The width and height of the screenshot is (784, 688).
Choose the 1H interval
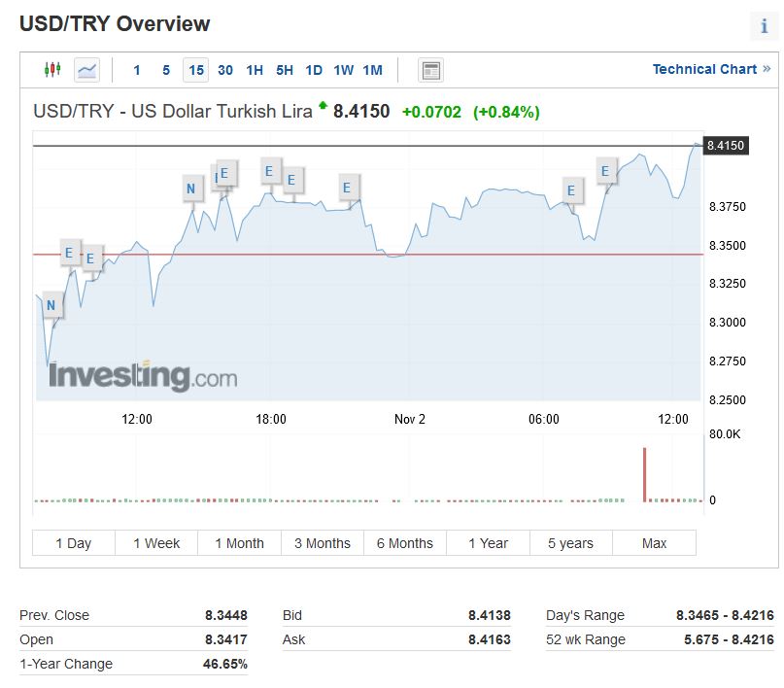(x=255, y=70)
